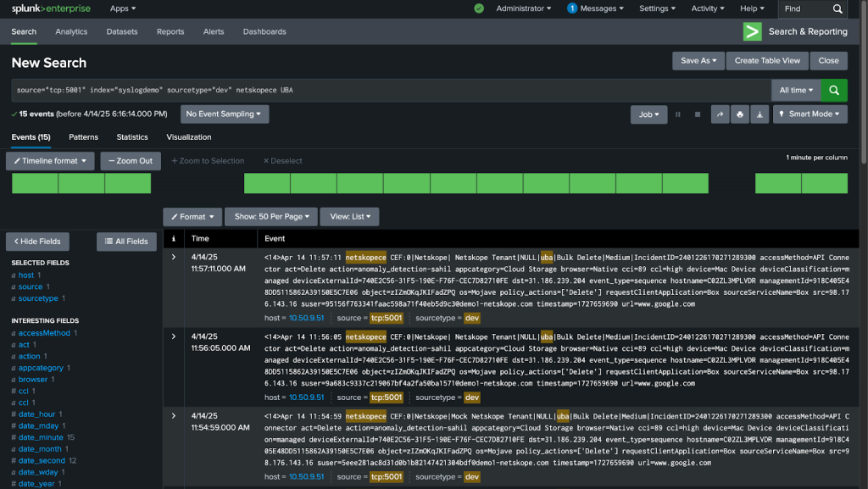Stop the search job

[698, 114]
